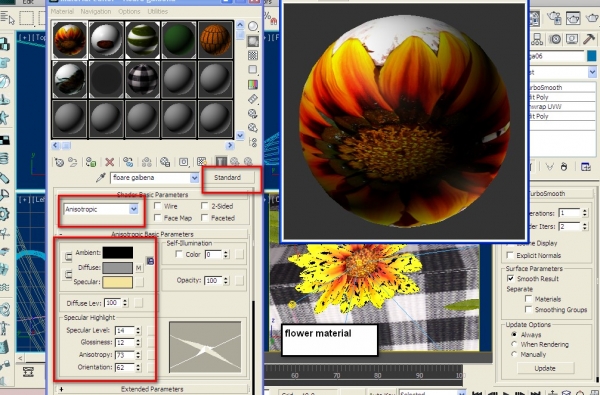
Task: Click M map button next to Diffuse
Action: coord(139,268)
